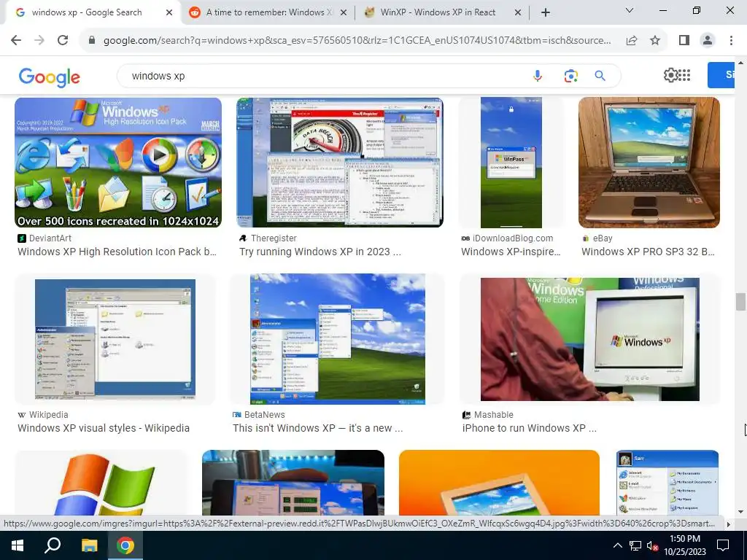Close the WinXP in React tab
The height and width of the screenshot is (560, 747).
518,12
